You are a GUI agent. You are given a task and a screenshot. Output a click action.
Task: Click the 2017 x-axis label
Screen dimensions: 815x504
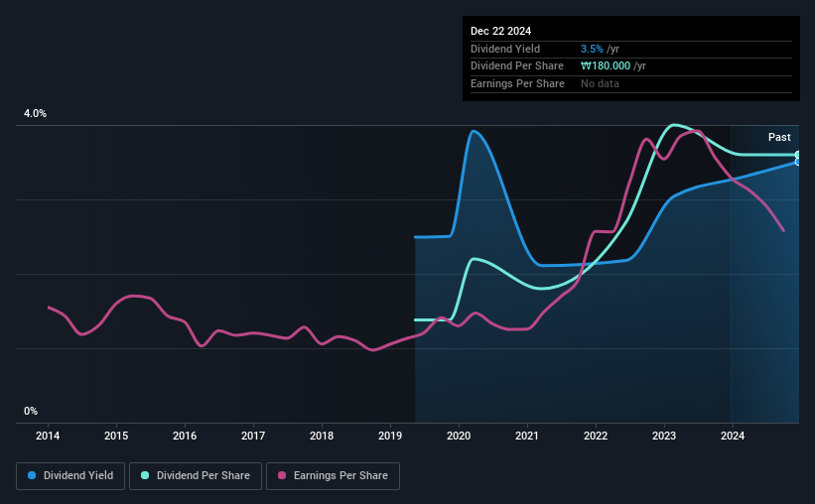(x=253, y=436)
